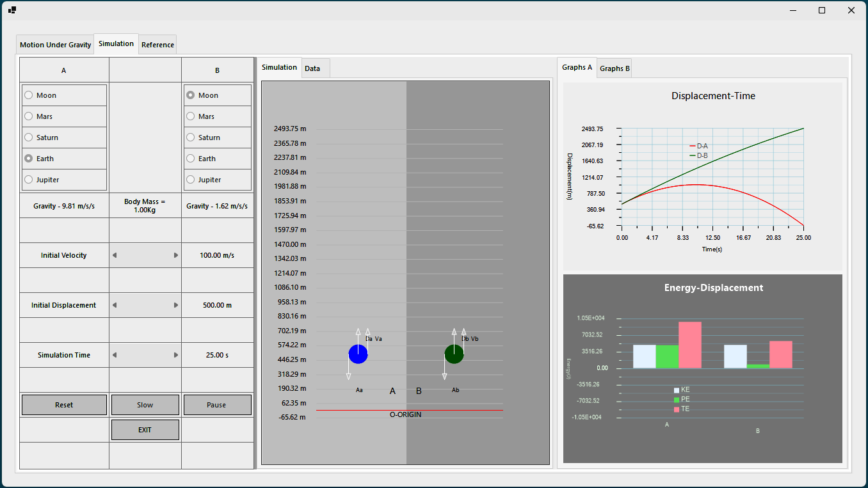Click the Gravity - 1.62 m/s/s label
This screenshot has height=488, width=868.
click(x=217, y=206)
